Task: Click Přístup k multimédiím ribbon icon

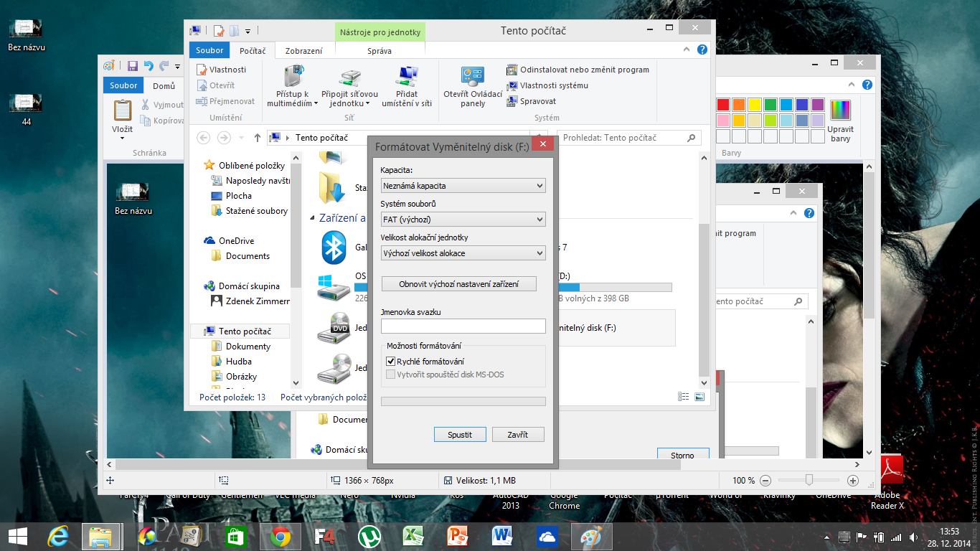Action: (x=292, y=77)
